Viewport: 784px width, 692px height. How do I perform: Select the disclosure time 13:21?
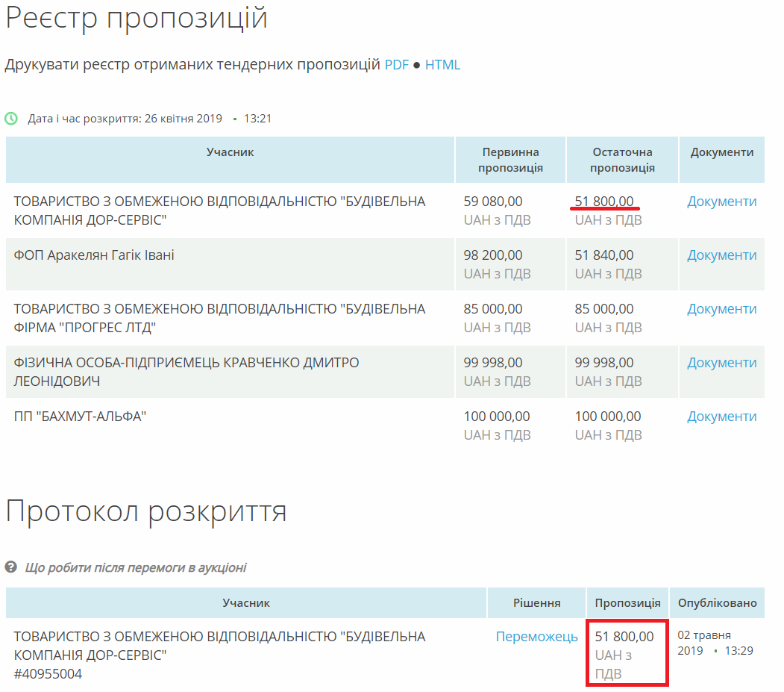click(257, 119)
